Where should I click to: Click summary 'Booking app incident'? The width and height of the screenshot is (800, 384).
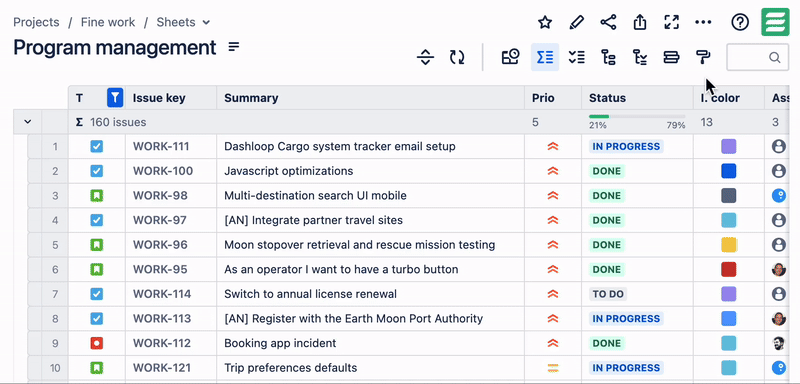[280, 343]
